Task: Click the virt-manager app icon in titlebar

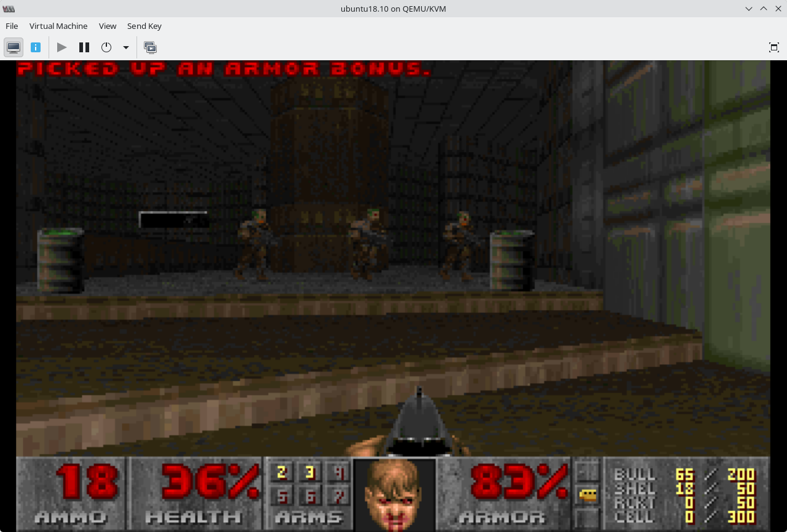Action: 9,9
